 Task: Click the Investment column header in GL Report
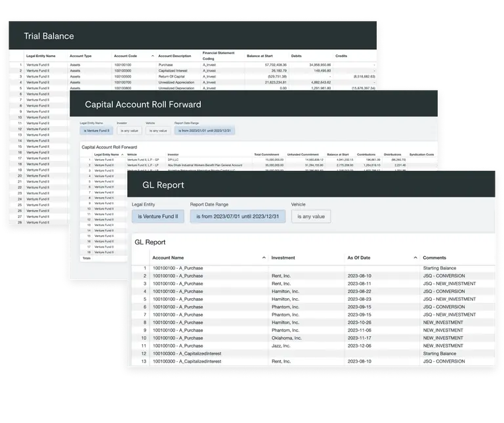283,258
